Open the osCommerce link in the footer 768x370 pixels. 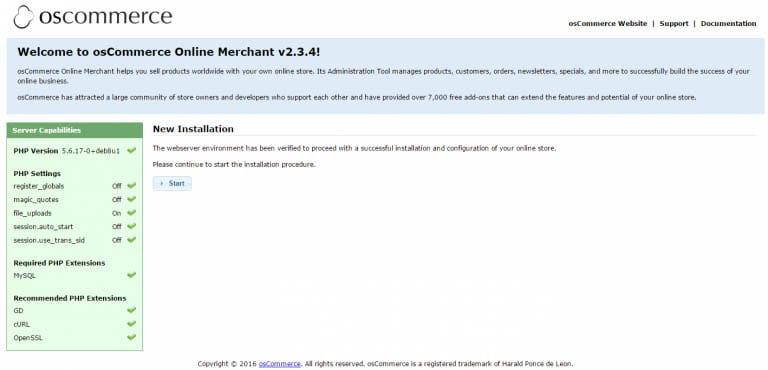click(279, 364)
